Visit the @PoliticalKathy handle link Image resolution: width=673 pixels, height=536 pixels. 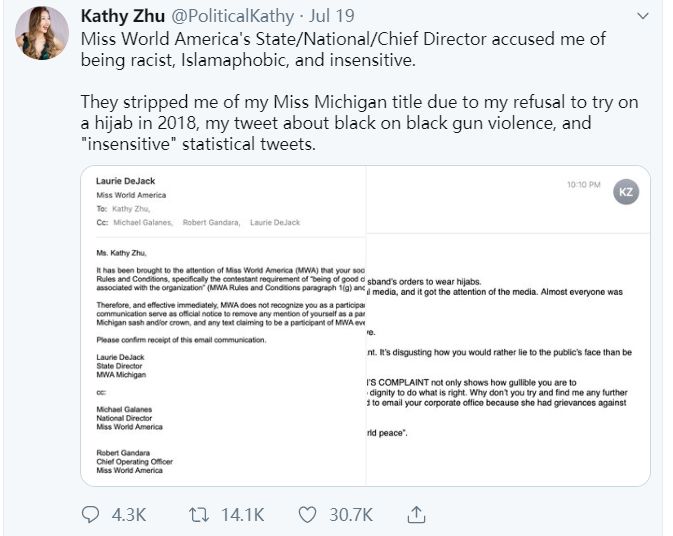point(233,16)
